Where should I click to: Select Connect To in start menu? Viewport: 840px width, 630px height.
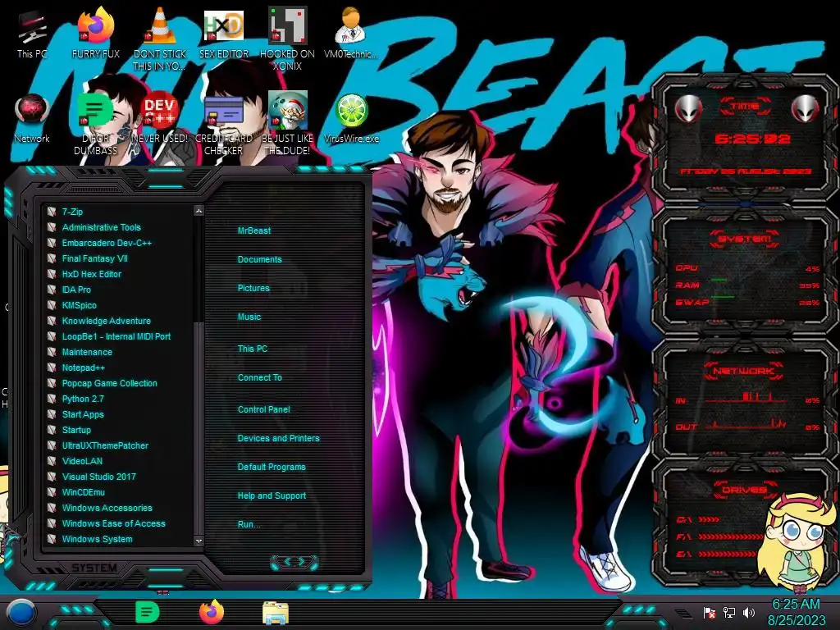click(x=260, y=377)
